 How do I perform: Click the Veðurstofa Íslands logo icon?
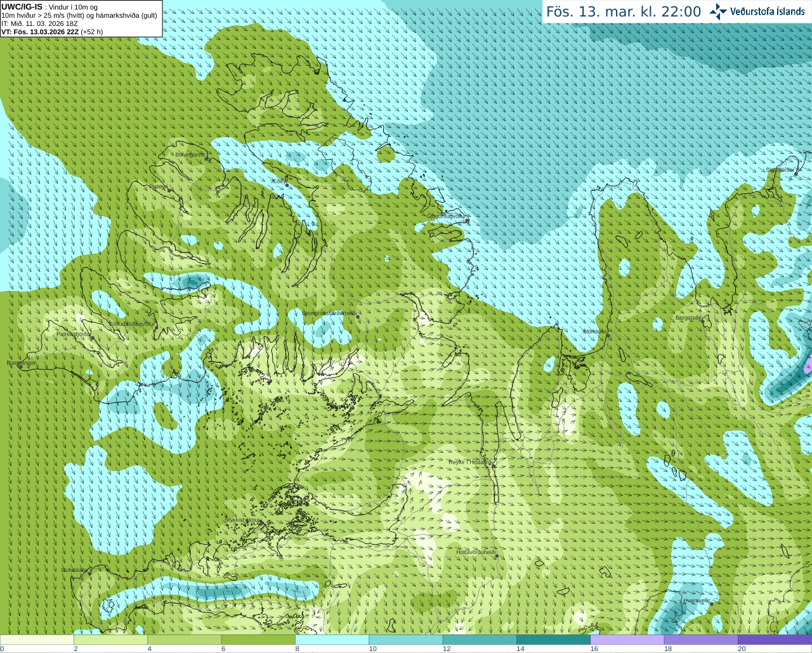pyautogui.click(x=718, y=11)
